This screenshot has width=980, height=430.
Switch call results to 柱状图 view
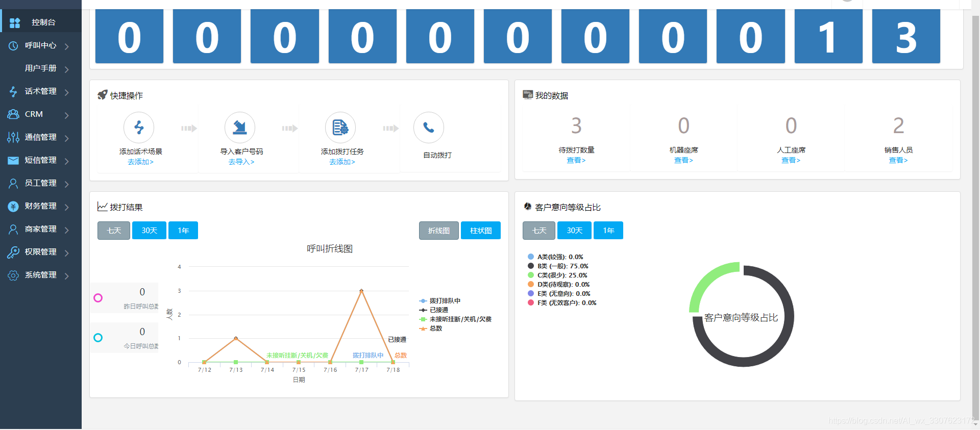tap(480, 231)
